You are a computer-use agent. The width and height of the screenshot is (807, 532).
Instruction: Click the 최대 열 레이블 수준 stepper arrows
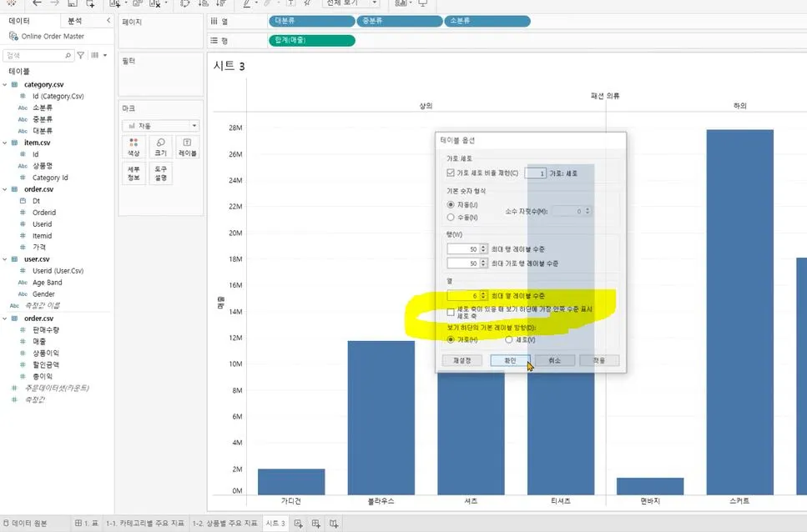[483, 295]
